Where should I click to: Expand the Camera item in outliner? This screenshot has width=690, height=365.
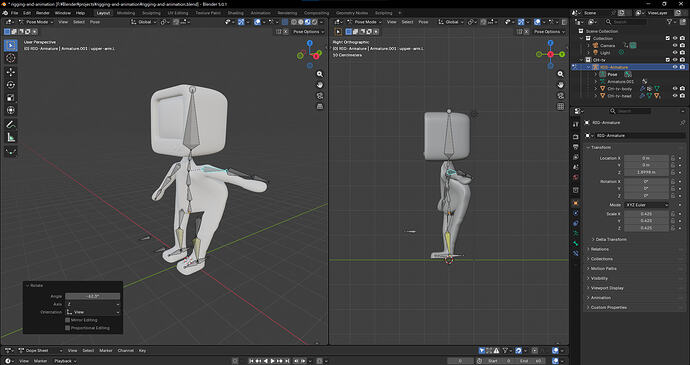[x=588, y=45]
